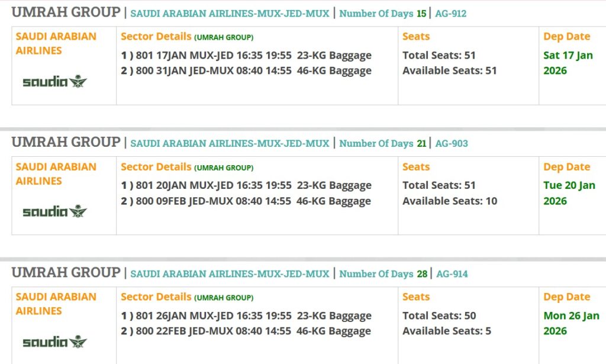This screenshot has width=606, height=364.
Task: Open the AG-914 group code link
Action: click(452, 273)
